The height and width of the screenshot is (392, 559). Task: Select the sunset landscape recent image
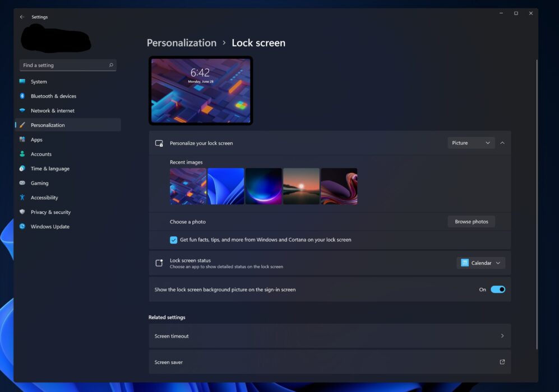[301, 186]
